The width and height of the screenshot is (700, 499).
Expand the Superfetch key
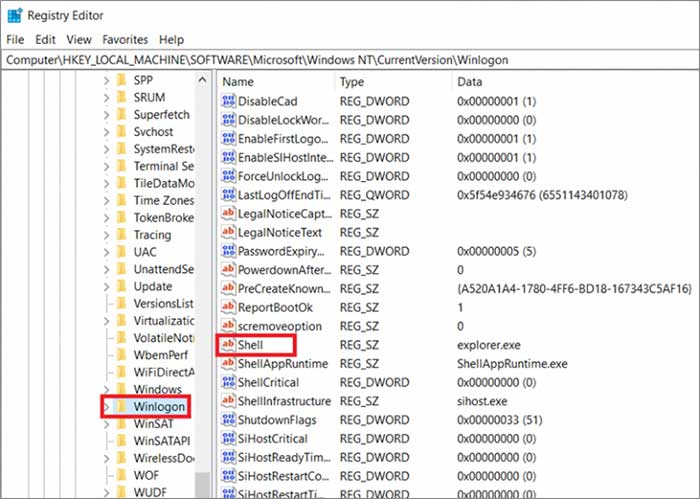(106, 115)
